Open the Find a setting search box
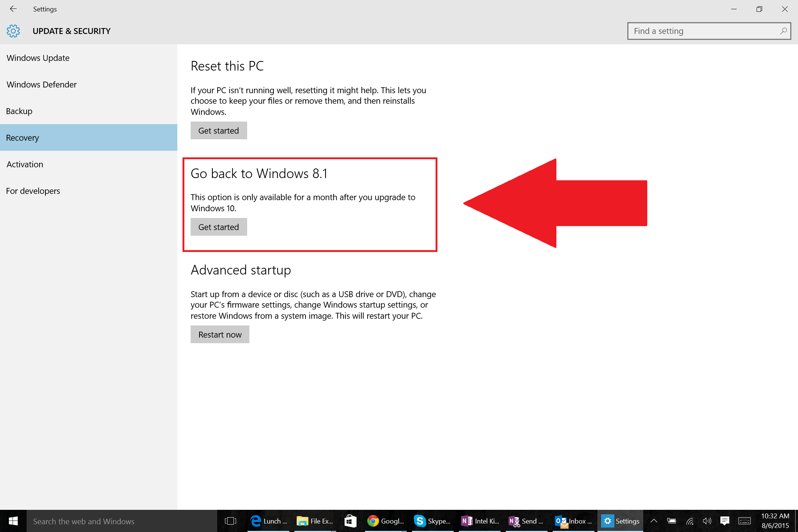The width and height of the screenshot is (798, 532). click(711, 31)
